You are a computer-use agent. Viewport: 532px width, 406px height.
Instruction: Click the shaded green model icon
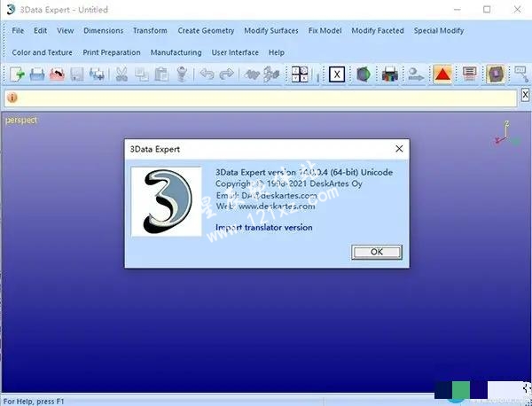click(x=364, y=74)
